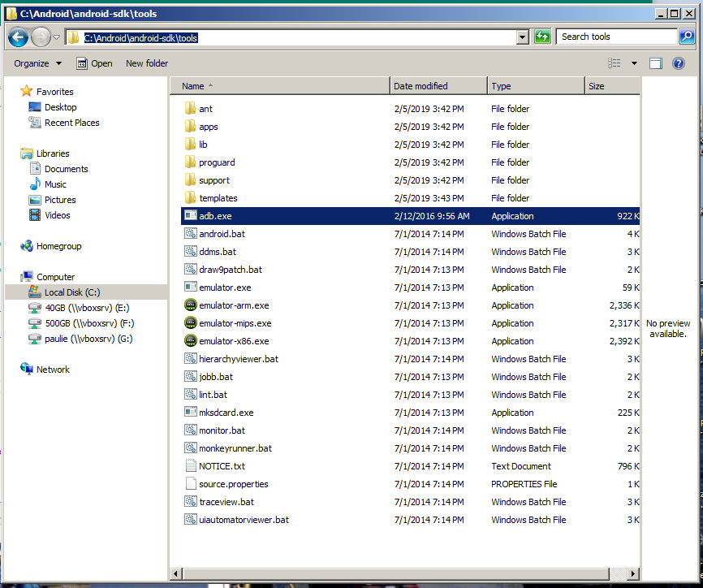
Task: Open recent pages dropdown beside nav arrows
Action: point(57,37)
